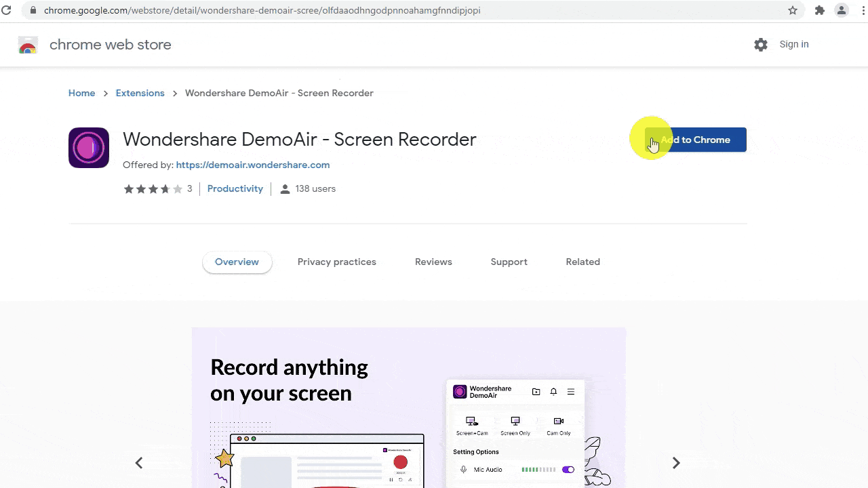Select the Overview tab
Screen dimensions: 868x488
point(237,262)
